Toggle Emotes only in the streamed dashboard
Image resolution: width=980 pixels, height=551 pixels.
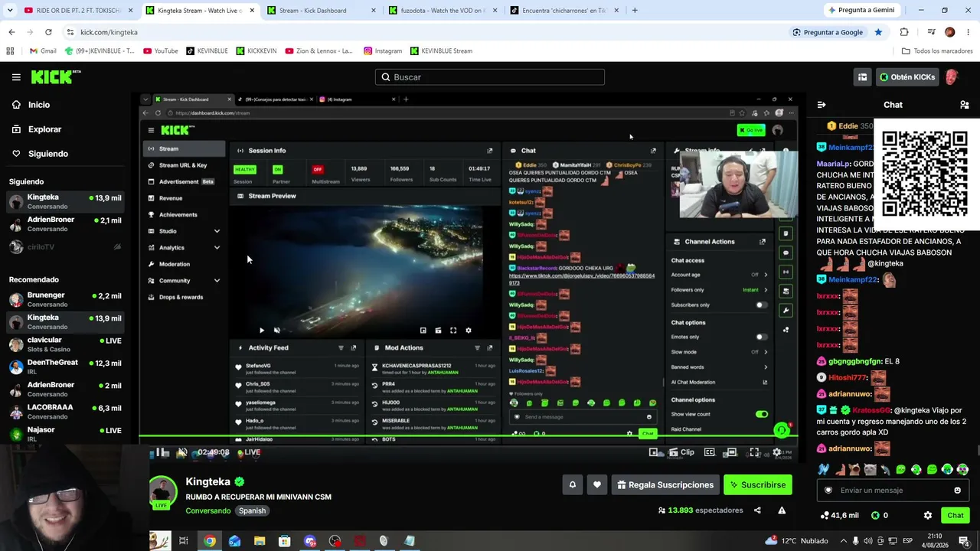click(x=761, y=337)
